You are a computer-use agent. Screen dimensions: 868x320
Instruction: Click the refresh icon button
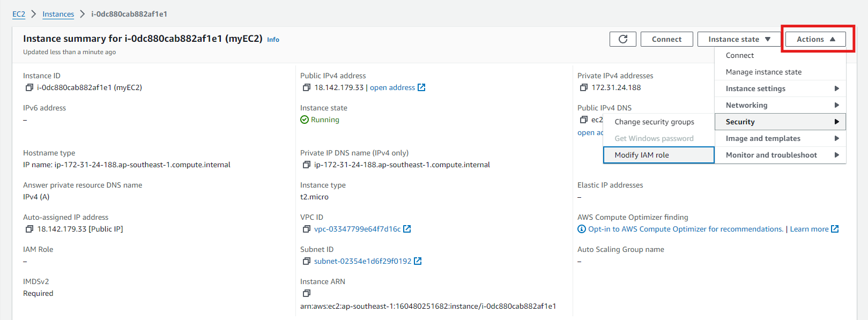[x=622, y=39]
